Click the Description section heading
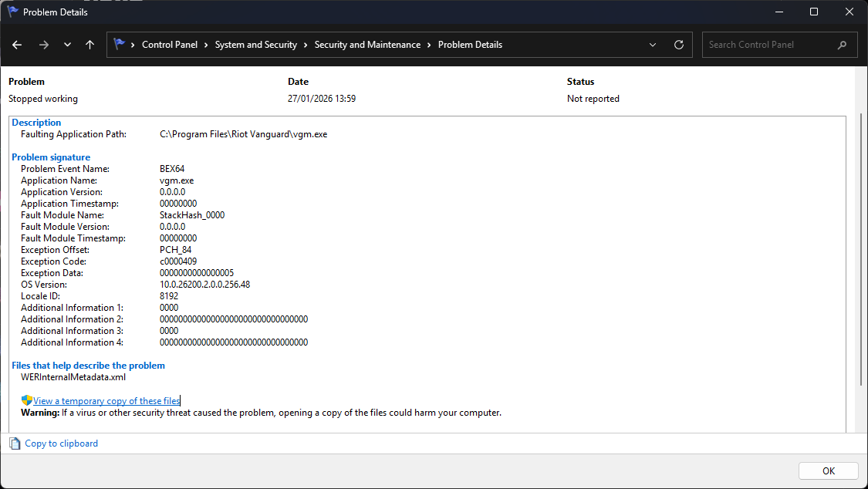This screenshot has height=489, width=868. click(x=36, y=122)
